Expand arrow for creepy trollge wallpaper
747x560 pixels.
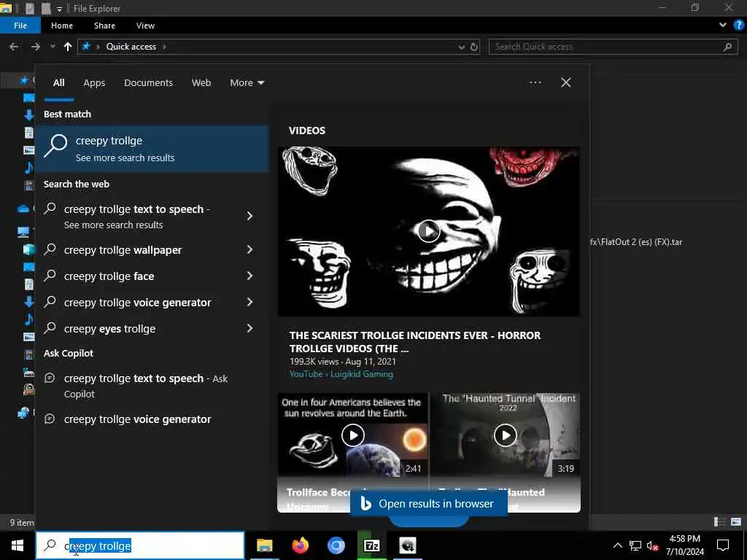point(249,249)
